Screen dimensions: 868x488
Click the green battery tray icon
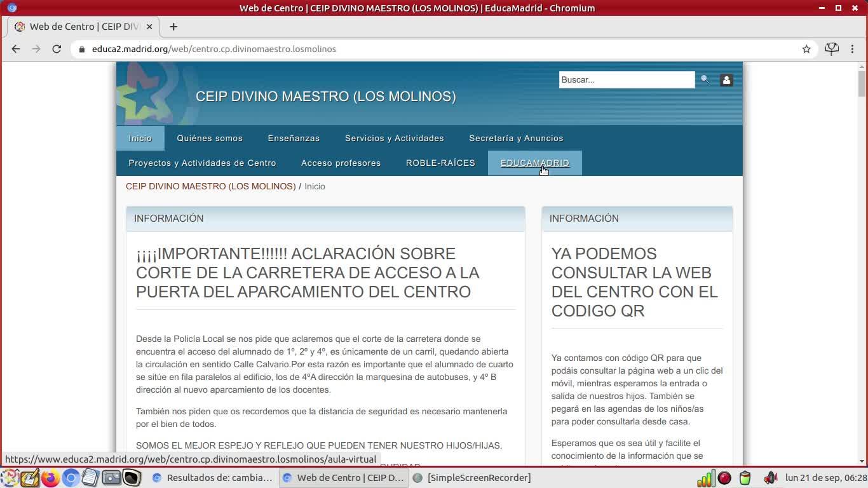pos(745,478)
